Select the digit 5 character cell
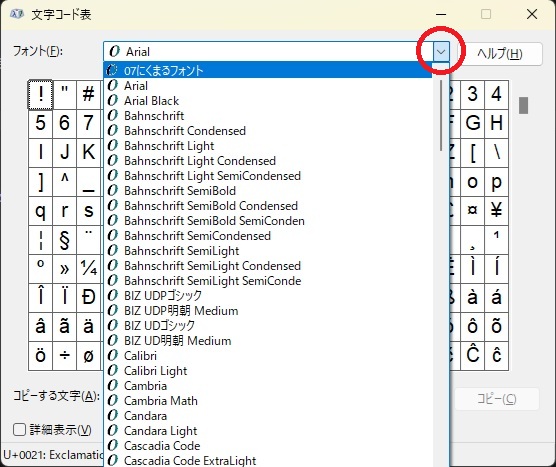556x467 pixels. [40, 124]
